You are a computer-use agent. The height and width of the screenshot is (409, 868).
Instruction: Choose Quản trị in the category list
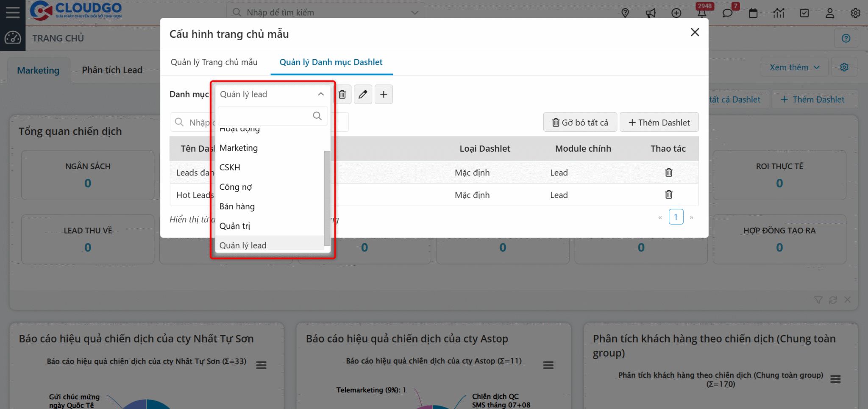270,226
